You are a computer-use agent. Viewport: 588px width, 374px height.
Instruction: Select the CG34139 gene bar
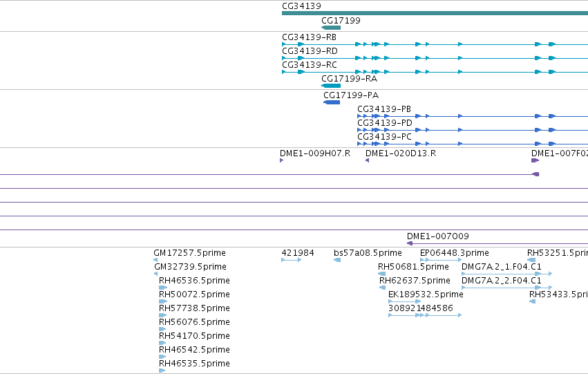tap(435, 14)
